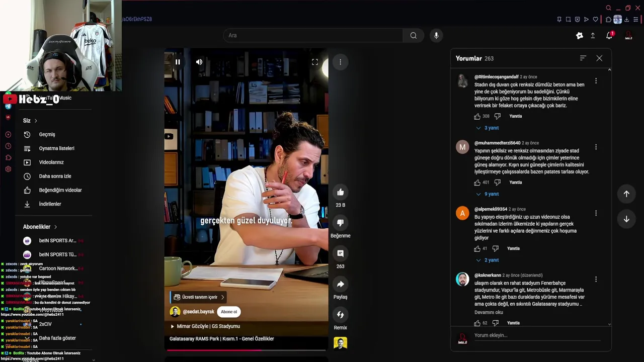644x362 pixels.
Task: Pause the Shorts video
Action: [178, 62]
